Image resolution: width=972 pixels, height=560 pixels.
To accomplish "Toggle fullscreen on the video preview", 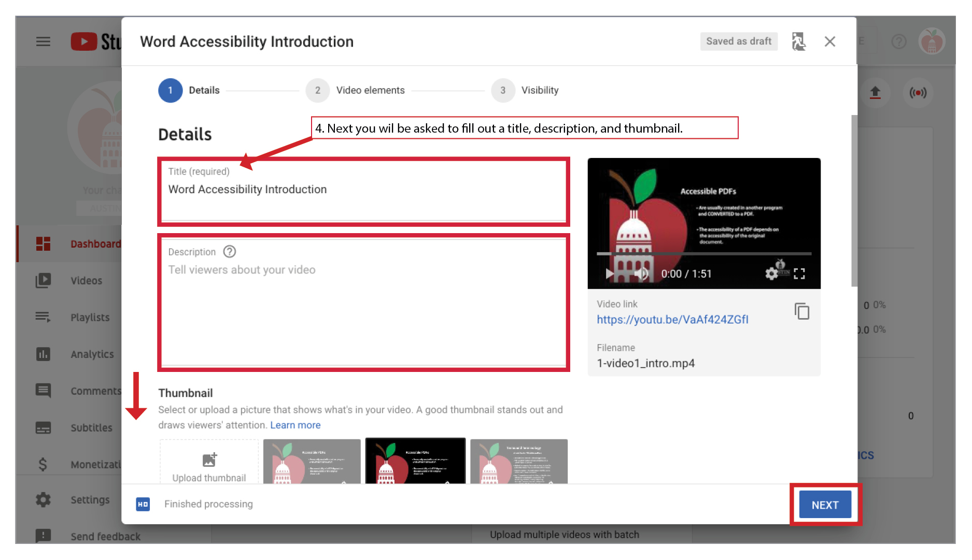I will click(799, 274).
